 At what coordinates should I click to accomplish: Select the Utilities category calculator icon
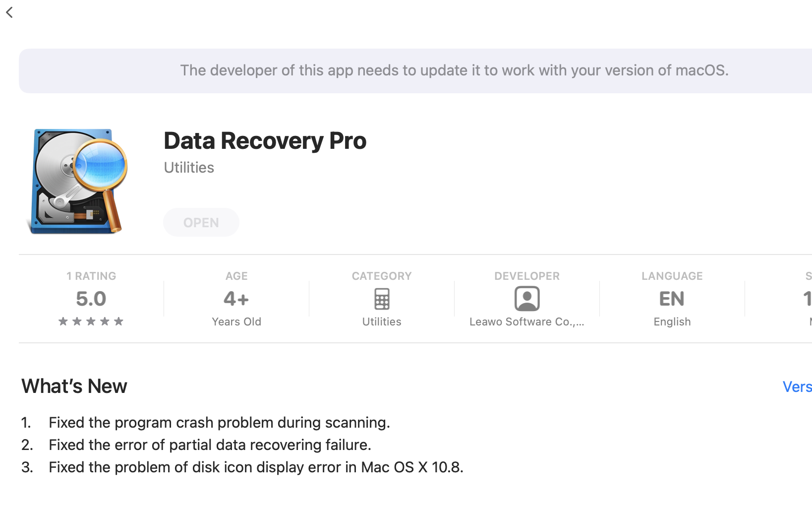pyautogui.click(x=381, y=298)
